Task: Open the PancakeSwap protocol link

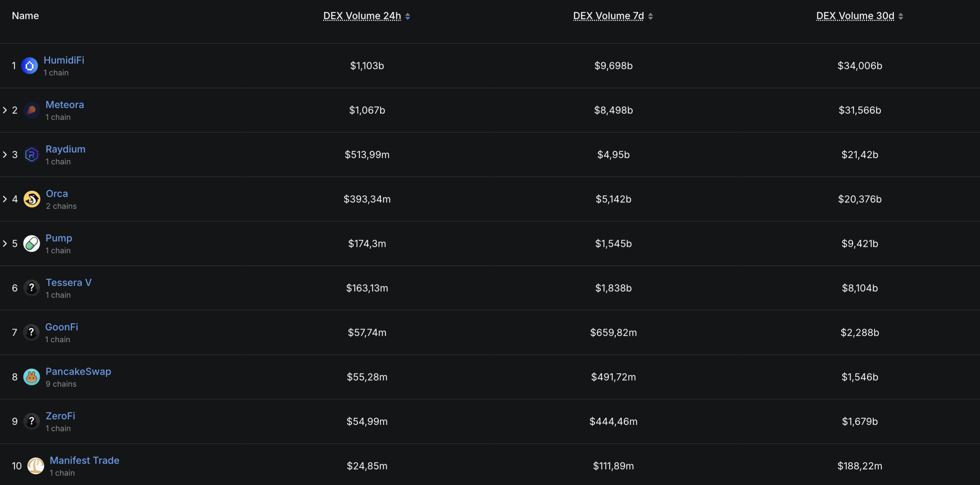Action: (78, 371)
